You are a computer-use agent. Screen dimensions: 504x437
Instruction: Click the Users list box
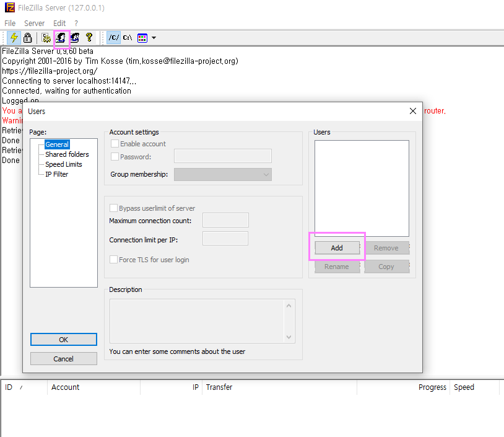pos(362,188)
